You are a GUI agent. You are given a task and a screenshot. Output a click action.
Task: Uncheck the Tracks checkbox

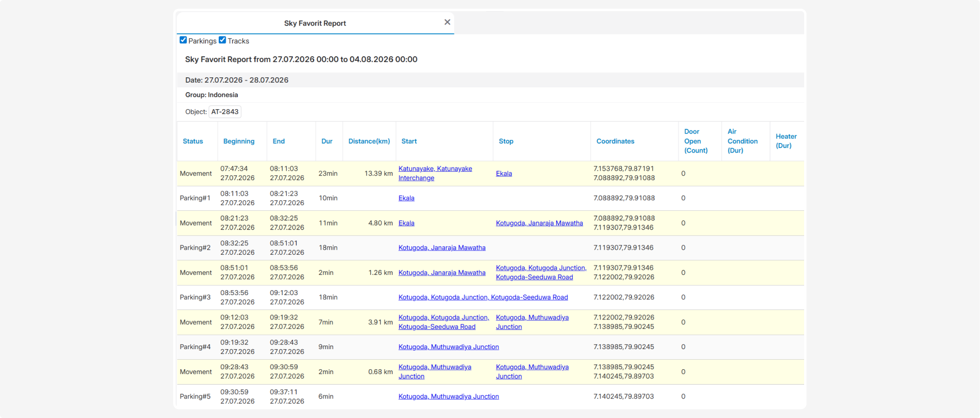222,40
